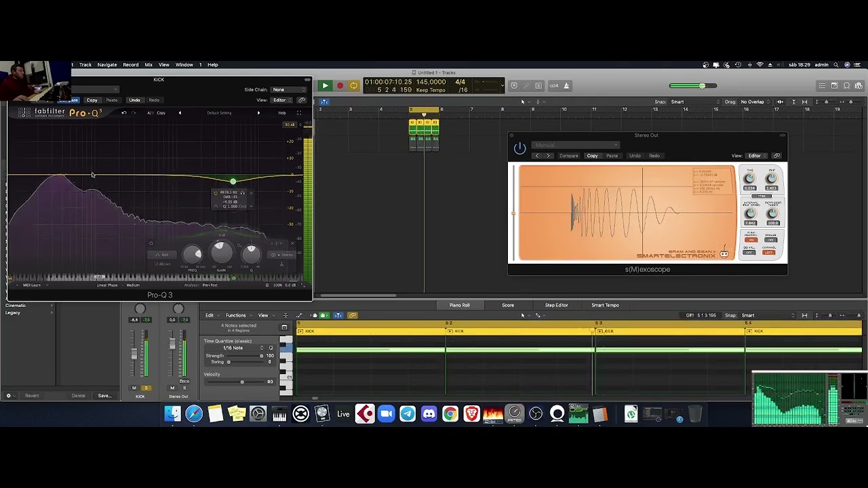Mute the KICK channel strip
This screenshot has width=868, height=488.
pos(134,388)
